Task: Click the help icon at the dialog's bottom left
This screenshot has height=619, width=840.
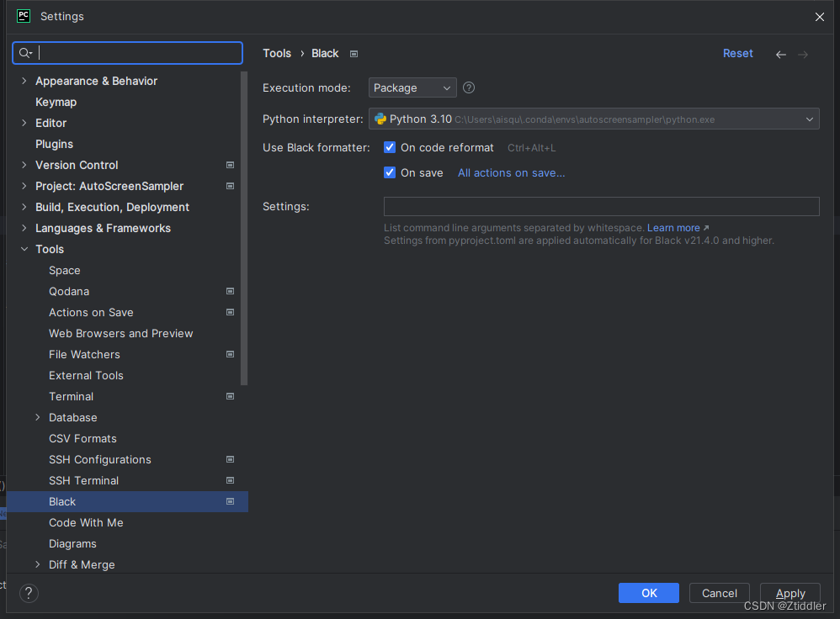Action: point(28,593)
